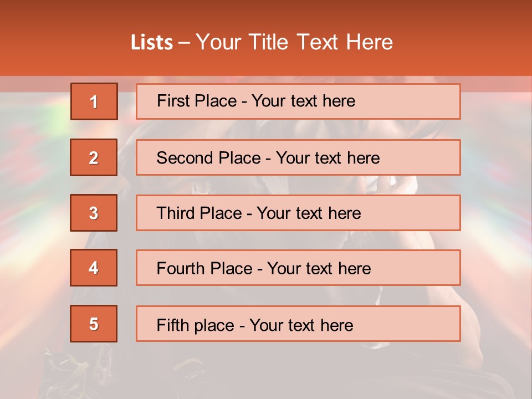Click the "Second Place - Your text here" box

[298, 157]
